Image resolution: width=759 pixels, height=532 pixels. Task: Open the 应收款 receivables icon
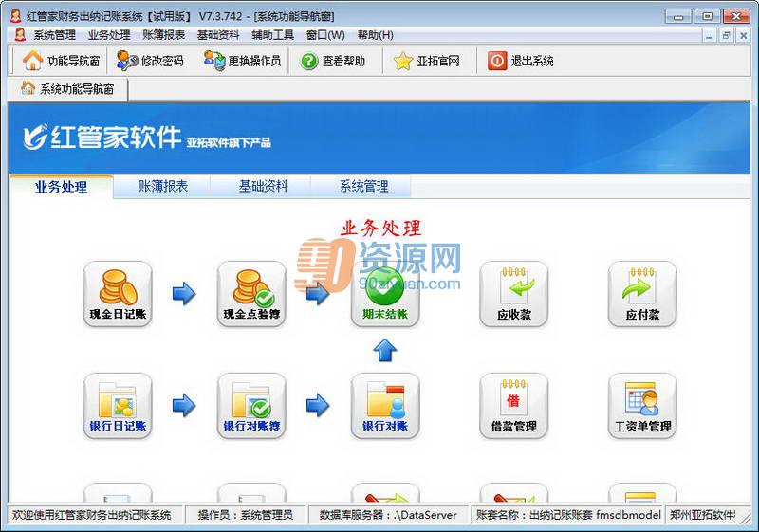513,294
